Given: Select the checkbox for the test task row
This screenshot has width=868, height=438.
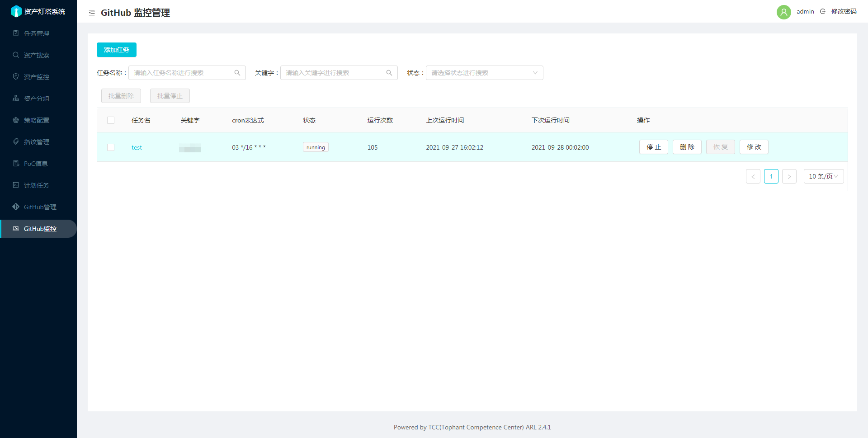Looking at the screenshot, I should [x=111, y=147].
